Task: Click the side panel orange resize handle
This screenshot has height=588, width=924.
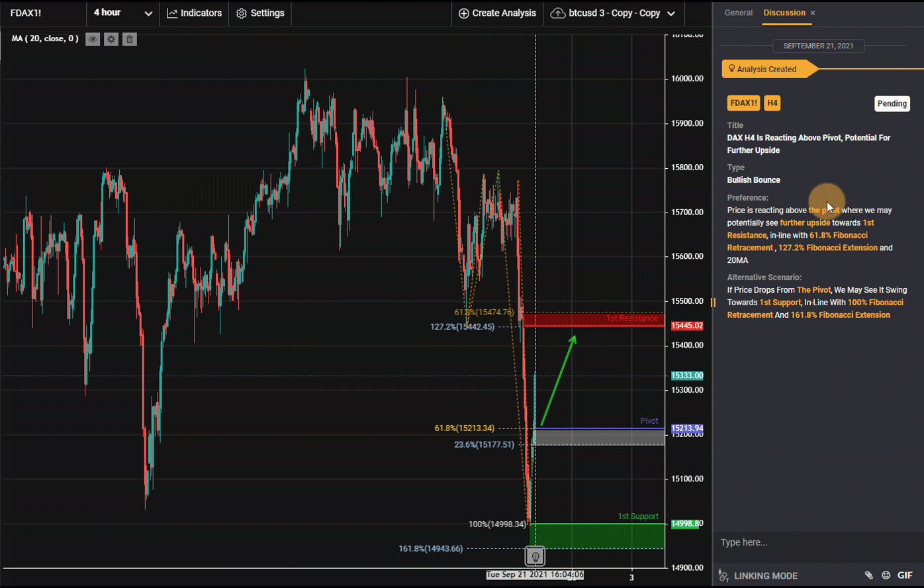Action: point(714,303)
